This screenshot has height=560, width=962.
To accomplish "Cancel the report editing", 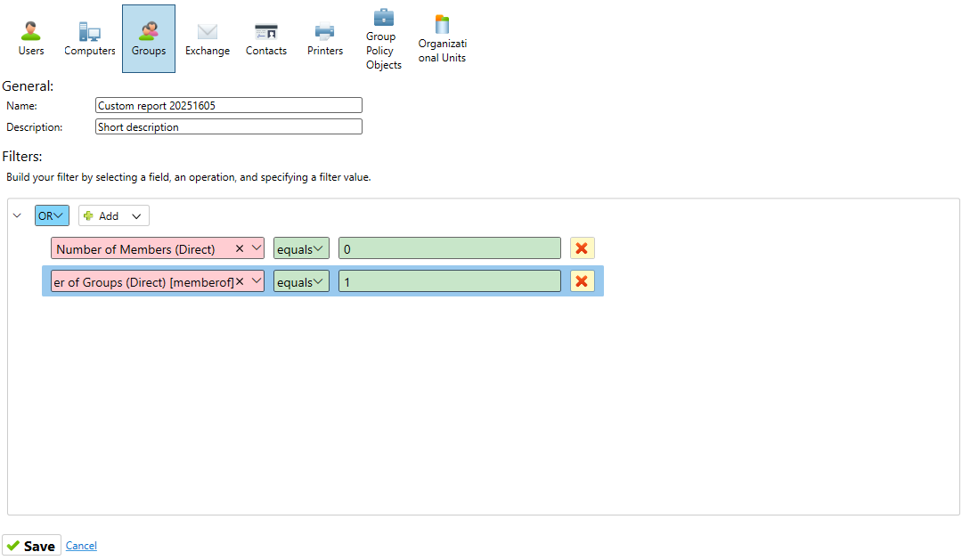I will 81,545.
